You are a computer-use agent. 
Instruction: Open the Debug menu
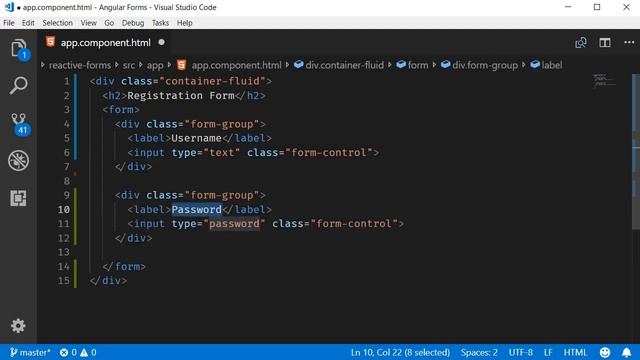pyautogui.click(x=133, y=23)
